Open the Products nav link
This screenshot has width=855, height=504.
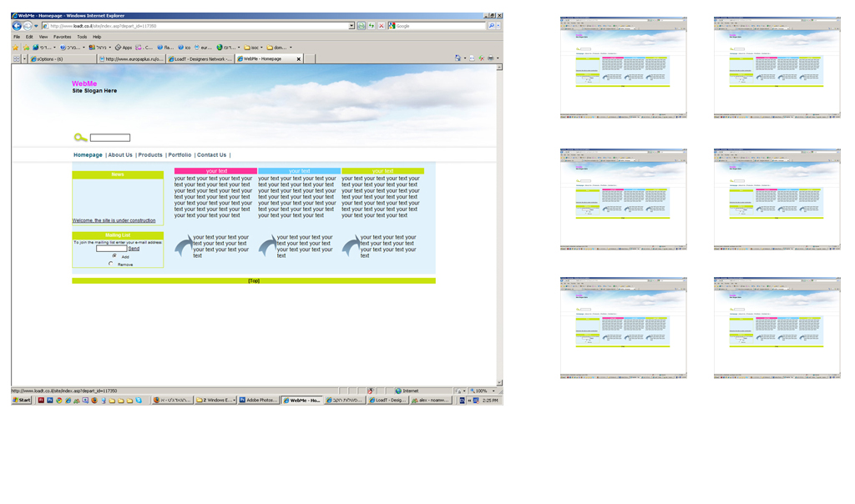(x=150, y=154)
